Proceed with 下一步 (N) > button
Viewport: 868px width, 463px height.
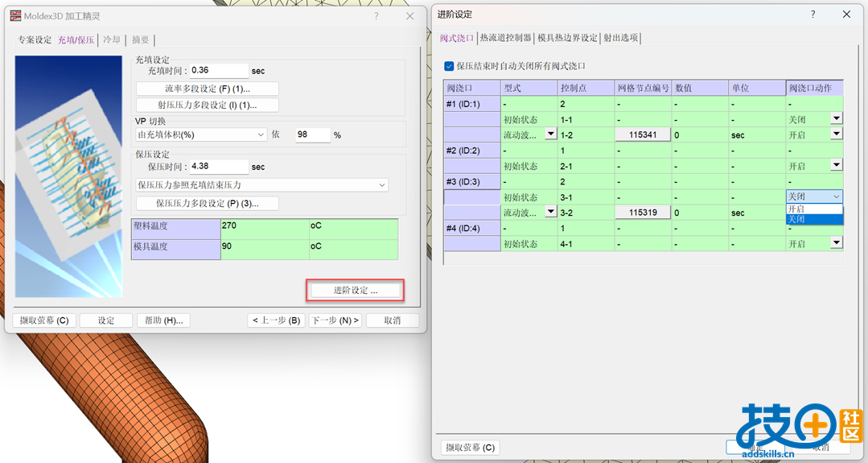(335, 320)
